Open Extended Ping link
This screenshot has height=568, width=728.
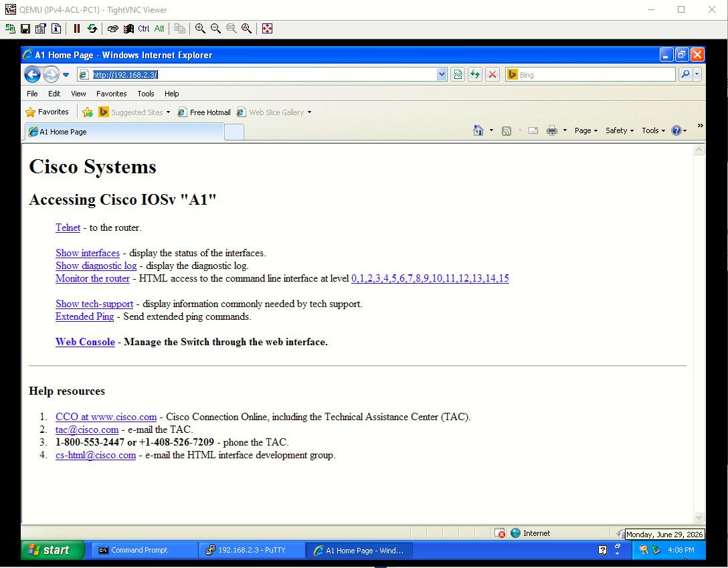coord(84,316)
